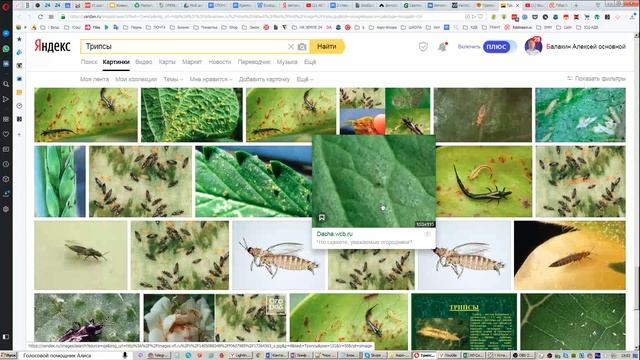Expand the Ещё item after Музыка
The image size is (640, 360).
pyautogui.click(x=310, y=62)
